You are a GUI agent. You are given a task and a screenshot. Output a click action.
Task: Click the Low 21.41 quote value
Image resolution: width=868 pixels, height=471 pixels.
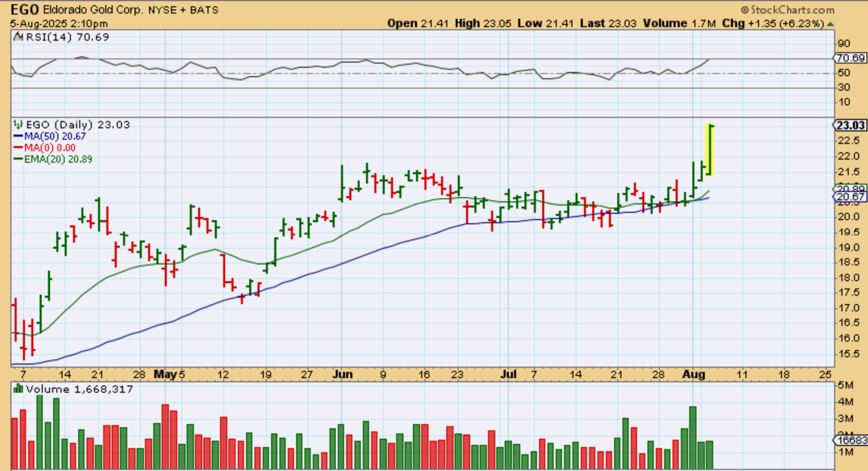(x=546, y=23)
